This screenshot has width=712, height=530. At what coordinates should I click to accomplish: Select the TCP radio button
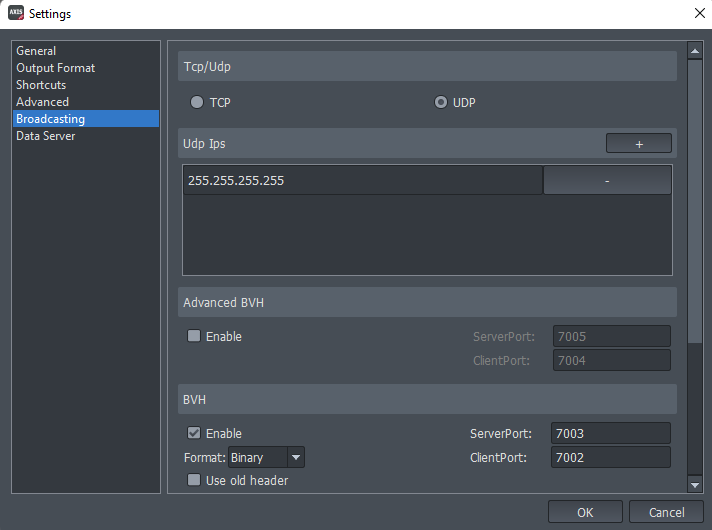(x=197, y=102)
